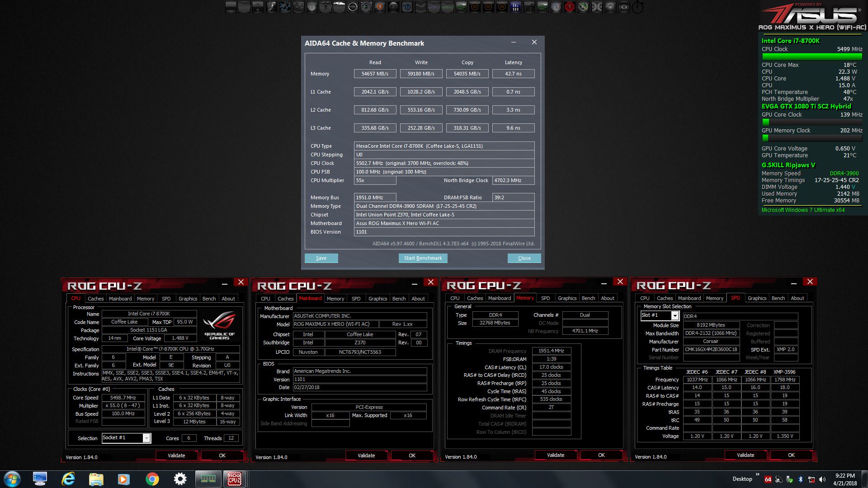Click the volume speaker tray icon
Image resolution: width=868 pixels, height=488 pixels.
point(822,479)
